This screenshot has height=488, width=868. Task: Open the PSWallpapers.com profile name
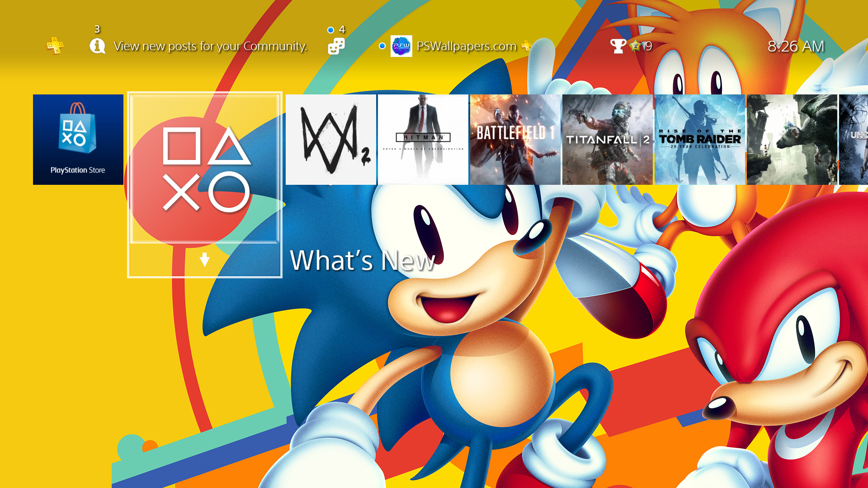(466, 46)
